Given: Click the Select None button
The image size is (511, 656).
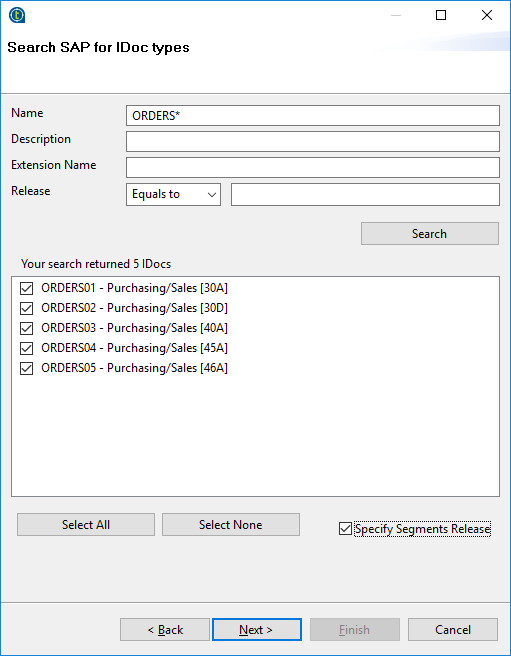Looking at the screenshot, I should 231,525.
